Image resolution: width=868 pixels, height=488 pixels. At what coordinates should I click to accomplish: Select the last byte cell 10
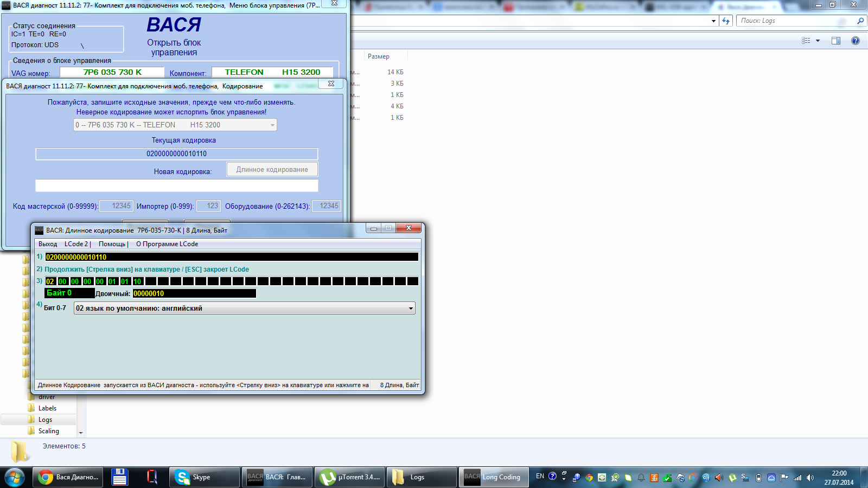pyautogui.click(x=138, y=281)
